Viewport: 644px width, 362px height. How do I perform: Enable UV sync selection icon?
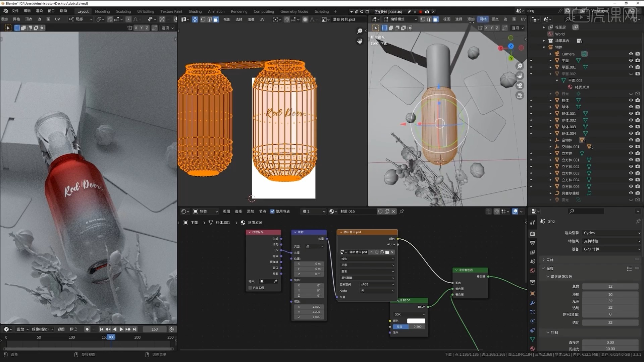pyautogui.click(x=195, y=19)
